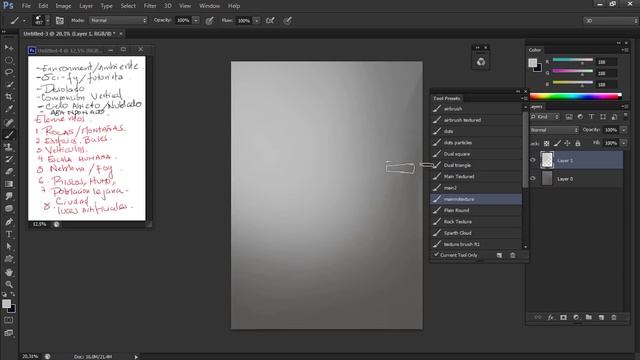
Task: Hide Layer 1 visibility eye
Action: point(533,160)
